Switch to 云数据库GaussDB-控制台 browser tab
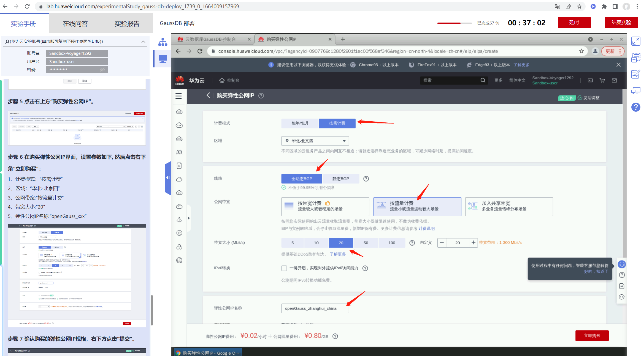The image size is (644, 356). click(x=211, y=39)
